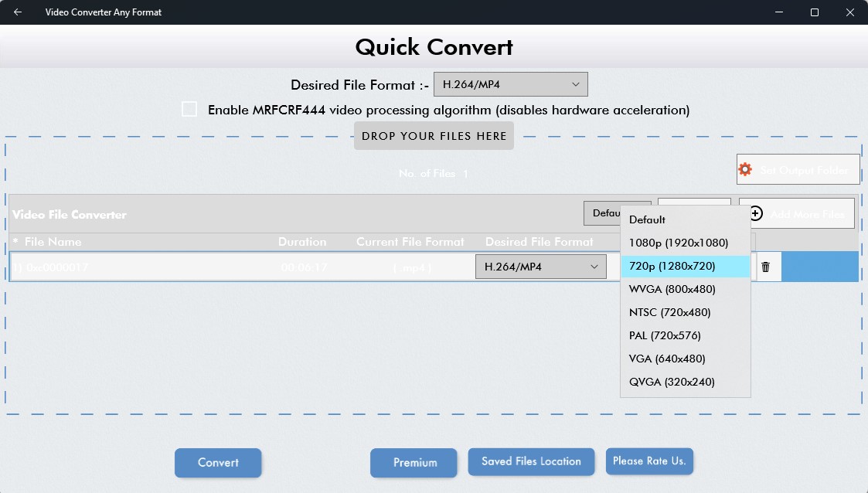This screenshot has height=493, width=868.
Task: Click the Set Output Folder label
Action: tap(804, 170)
